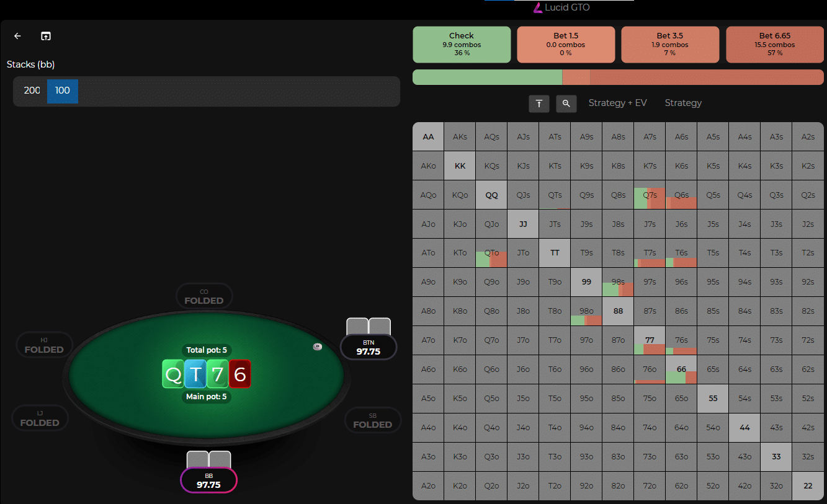Select the Q7s hand cell
This screenshot has width=827, height=504.
click(x=650, y=195)
